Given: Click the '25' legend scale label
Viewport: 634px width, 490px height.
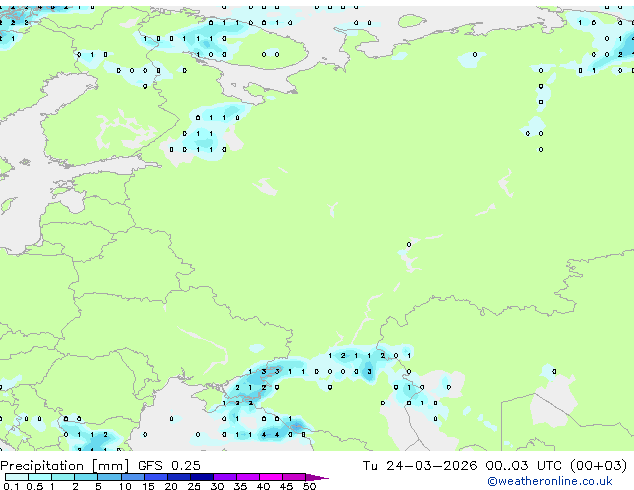Looking at the screenshot, I should pos(194,486).
